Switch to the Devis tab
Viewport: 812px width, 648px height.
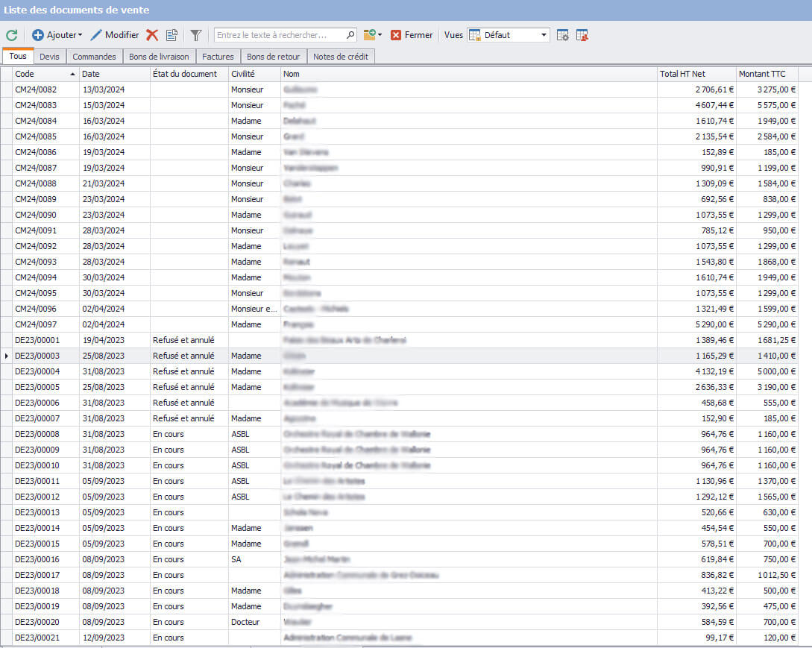coord(49,57)
